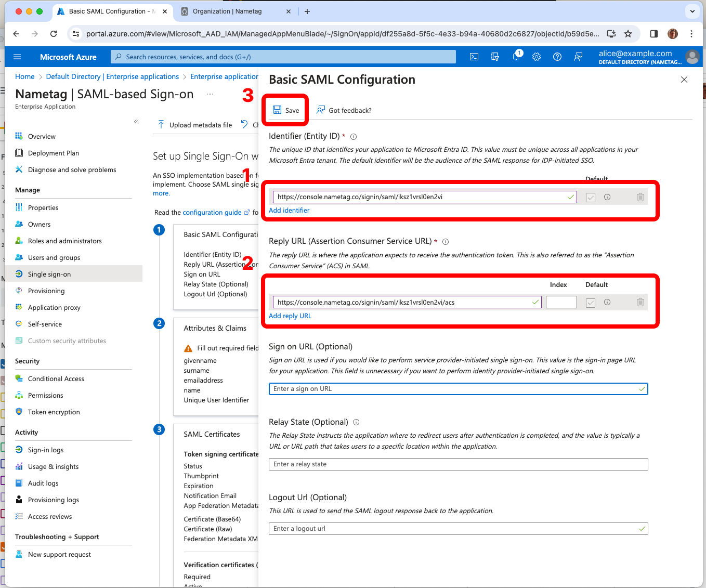This screenshot has width=706, height=588.
Task: Select Single sign-on in menu
Action: coord(73,274)
